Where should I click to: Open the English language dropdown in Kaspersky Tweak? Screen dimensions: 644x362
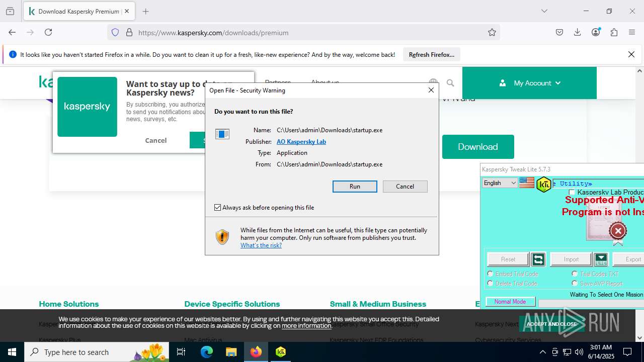pyautogui.click(x=500, y=183)
